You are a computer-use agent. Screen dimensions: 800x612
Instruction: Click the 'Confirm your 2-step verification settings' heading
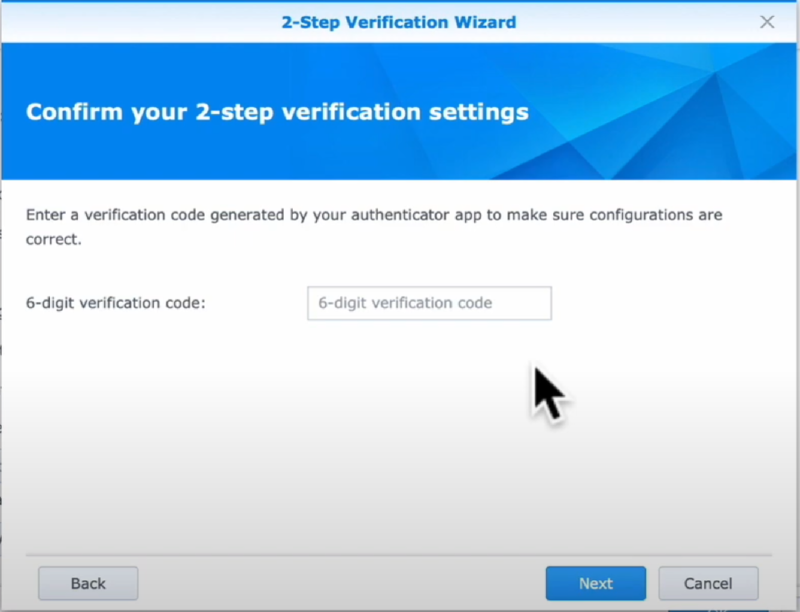[x=277, y=111]
